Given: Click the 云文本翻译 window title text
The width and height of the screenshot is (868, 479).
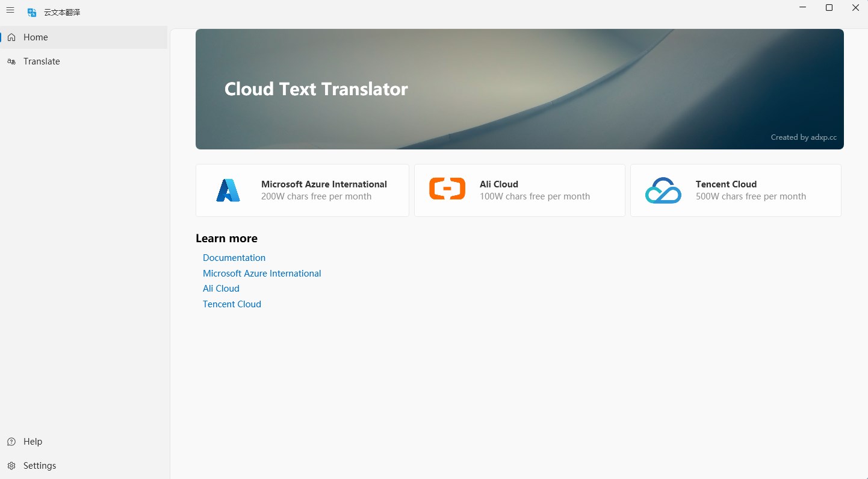Looking at the screenshot, I should pos(62,12).
